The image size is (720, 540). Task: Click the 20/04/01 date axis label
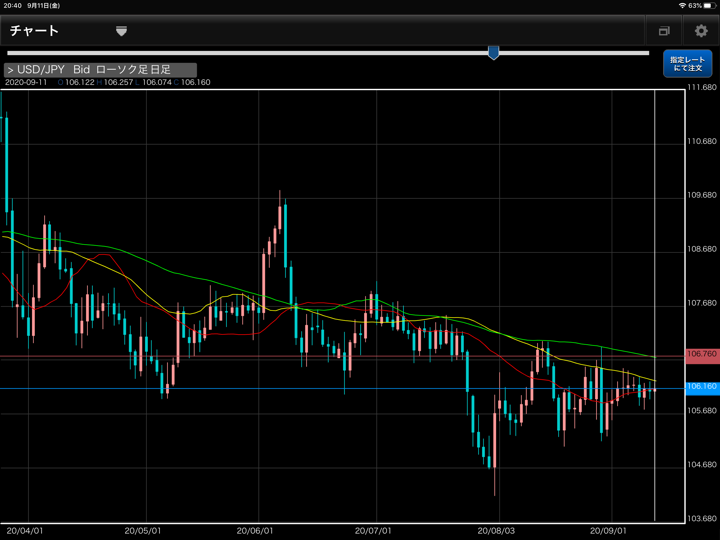click(x=24, y=531)
